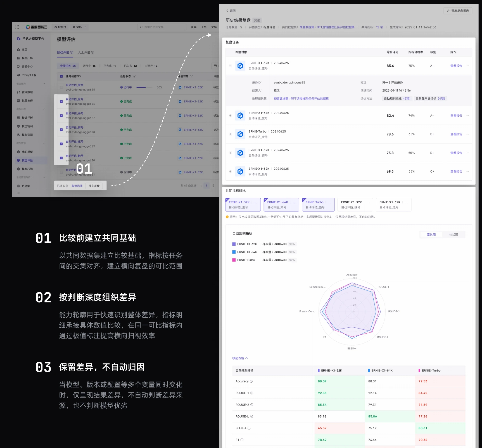This screenshot has height=448, width=482.
Task: Open the app grid launcher icon
Action: pyautogui.click(x=17, y=27)
